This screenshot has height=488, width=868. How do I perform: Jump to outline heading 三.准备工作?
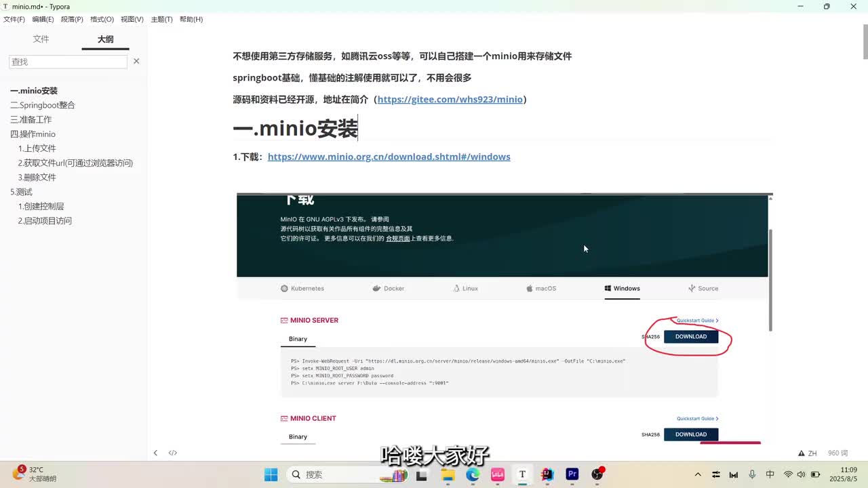click(31, 119)
